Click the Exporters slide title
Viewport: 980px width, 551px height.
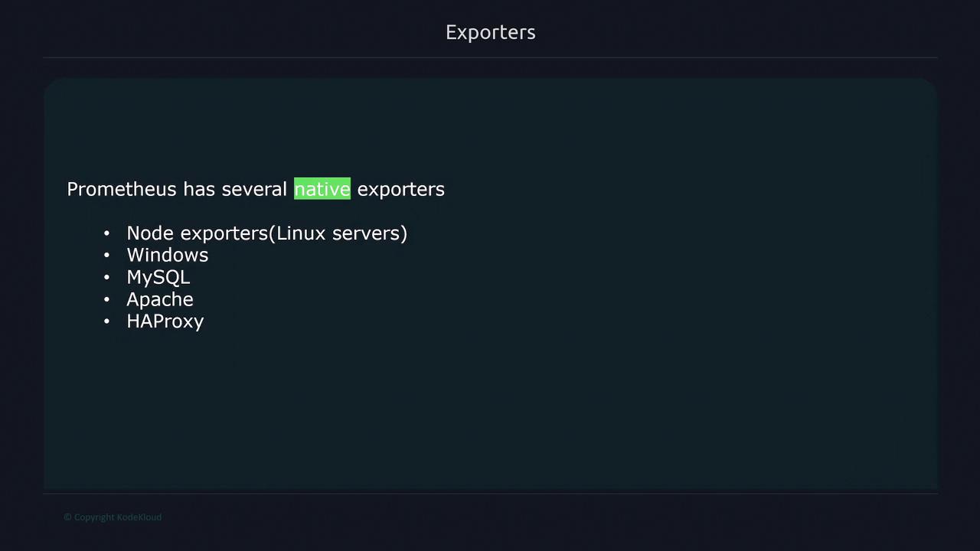pyautogui.click(x=490, y=32)
